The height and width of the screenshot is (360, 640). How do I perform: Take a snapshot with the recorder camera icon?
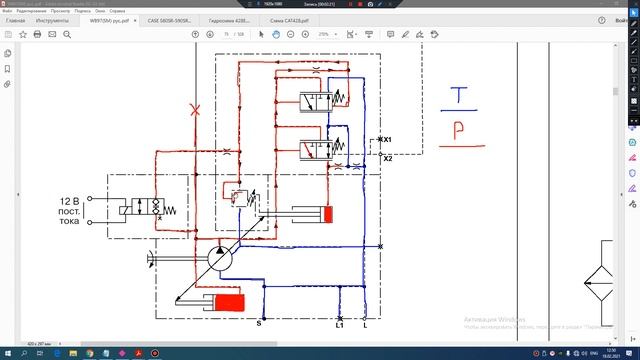370,4
